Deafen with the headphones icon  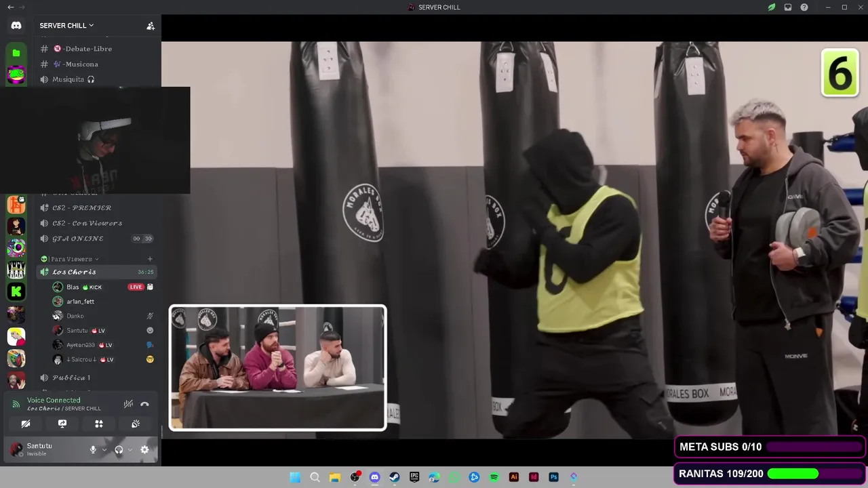tap(119, 449)
